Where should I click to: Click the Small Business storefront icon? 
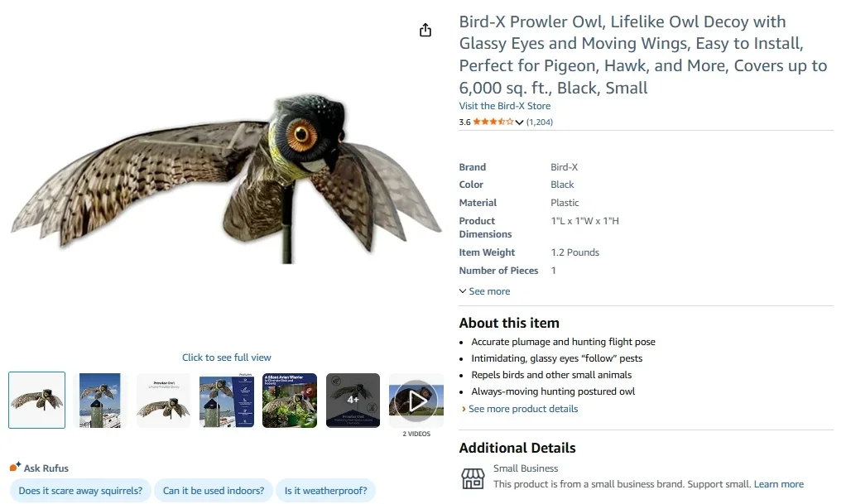[x=470, y=478]
